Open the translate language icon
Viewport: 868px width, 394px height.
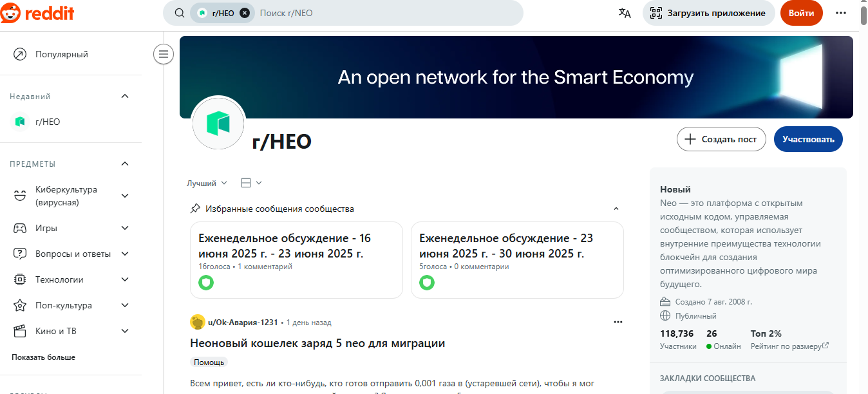(625, 13)
